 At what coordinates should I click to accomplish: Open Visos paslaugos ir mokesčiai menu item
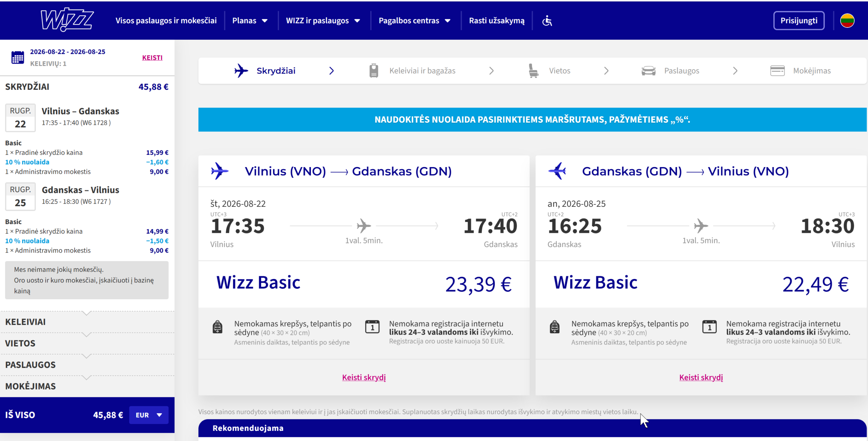pos(166,21)
